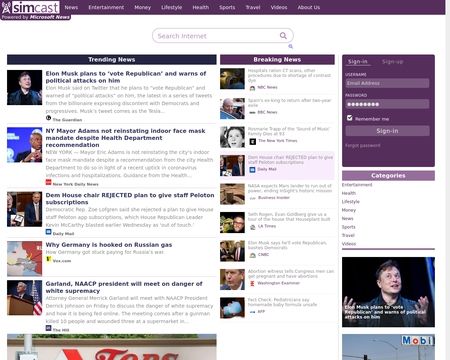
Task: Open Garland, NAACP president headline
Action: click(124, 287)
